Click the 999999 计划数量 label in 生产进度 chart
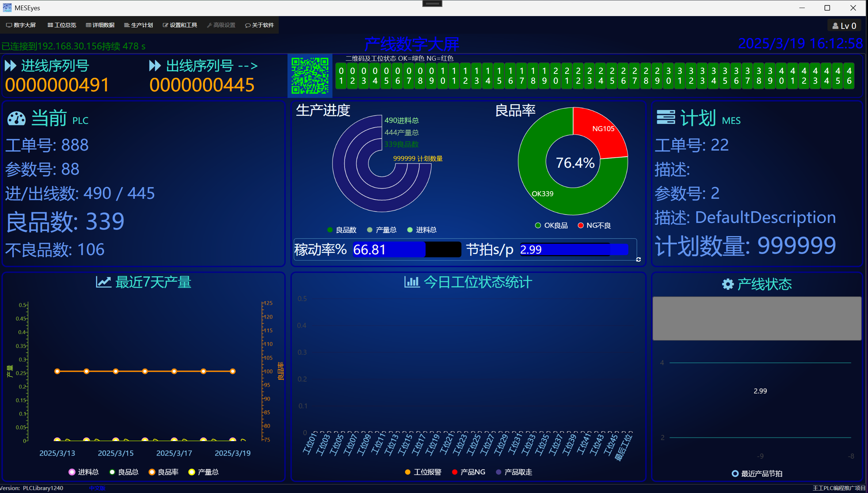Viewport: 868px width, 493px height. tap(418, 159)
